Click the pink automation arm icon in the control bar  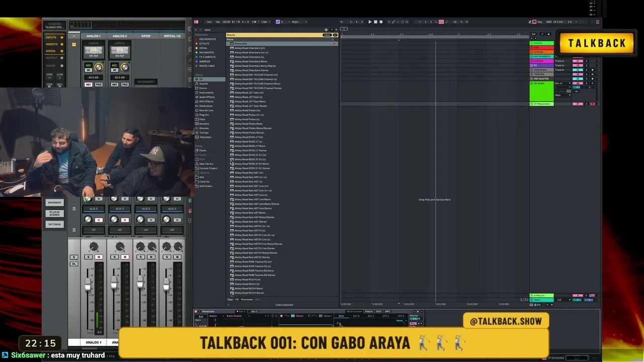click(441, 22)
